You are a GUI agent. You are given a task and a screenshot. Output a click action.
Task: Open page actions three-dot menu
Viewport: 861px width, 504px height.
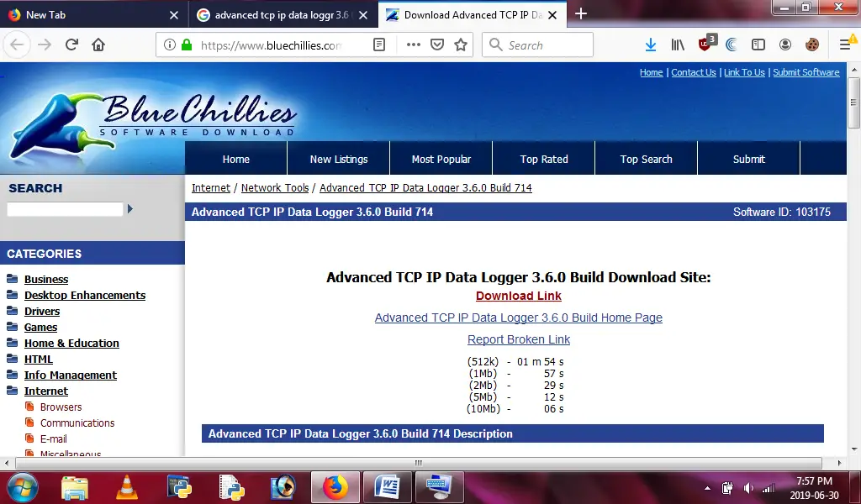(414, 45)
